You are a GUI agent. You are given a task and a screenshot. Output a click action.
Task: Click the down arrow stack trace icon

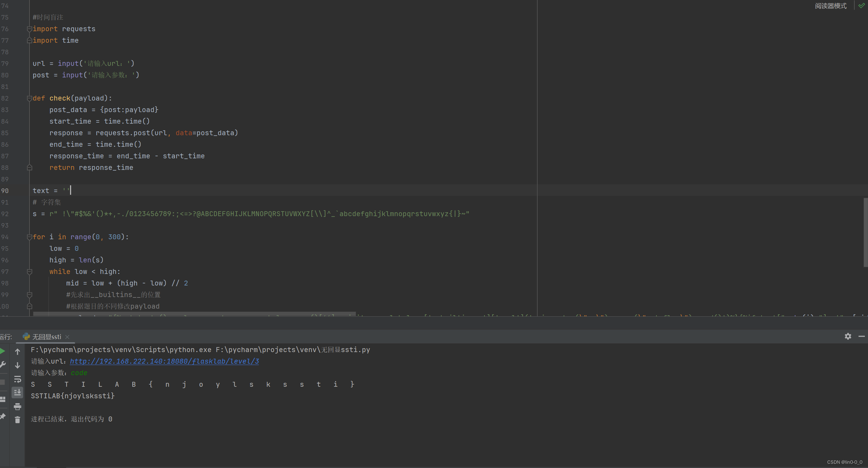(x=18, y=365)
